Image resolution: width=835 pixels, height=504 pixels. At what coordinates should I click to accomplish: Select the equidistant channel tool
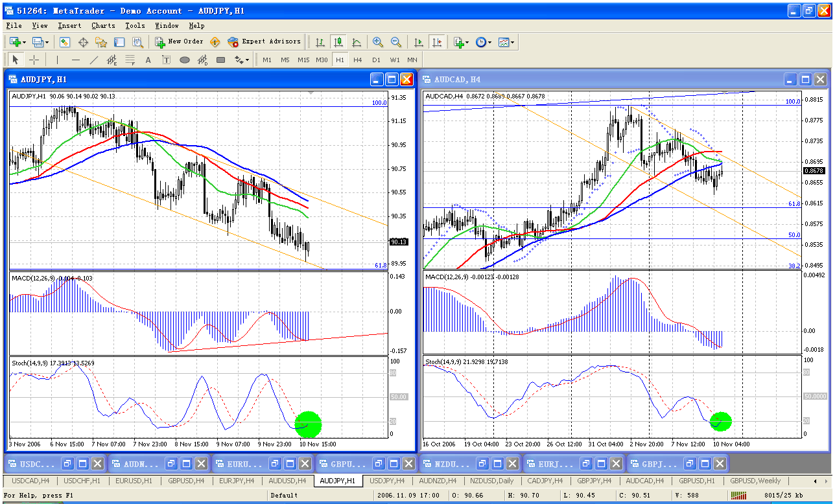click(112, 60)
